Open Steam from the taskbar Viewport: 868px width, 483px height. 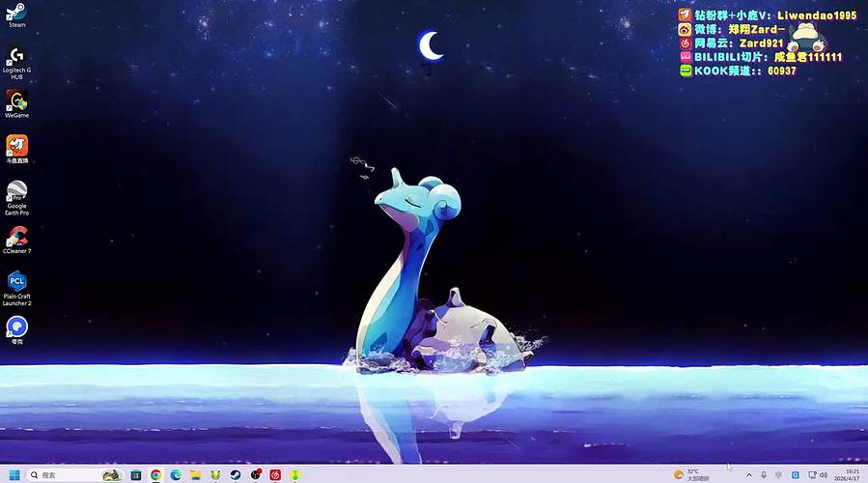[236, 474]
